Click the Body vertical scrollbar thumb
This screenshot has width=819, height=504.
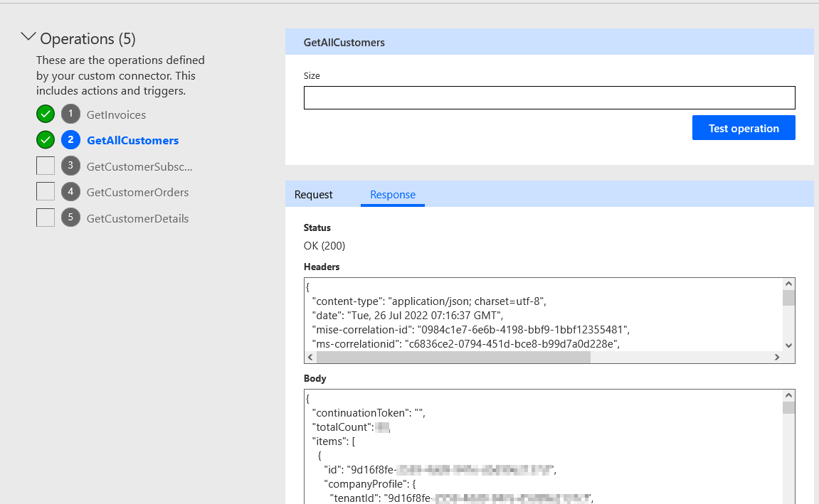click(x=788, y=407)
